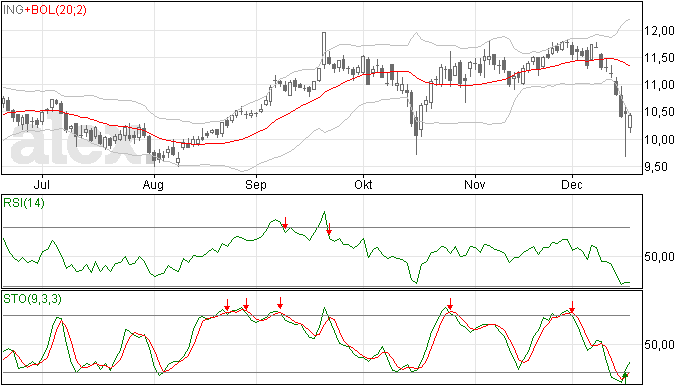Select the Jul month label
This screenshot has width=690, height=387.
click(42, 184)
